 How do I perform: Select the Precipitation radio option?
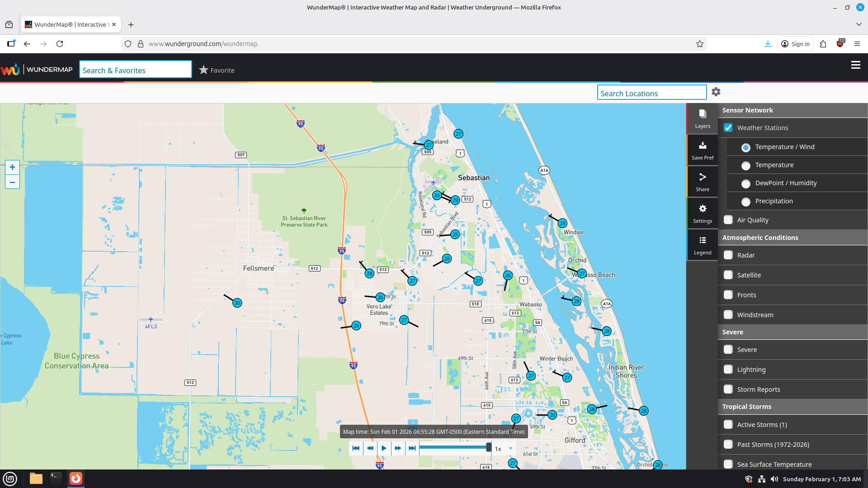point(746,202)
